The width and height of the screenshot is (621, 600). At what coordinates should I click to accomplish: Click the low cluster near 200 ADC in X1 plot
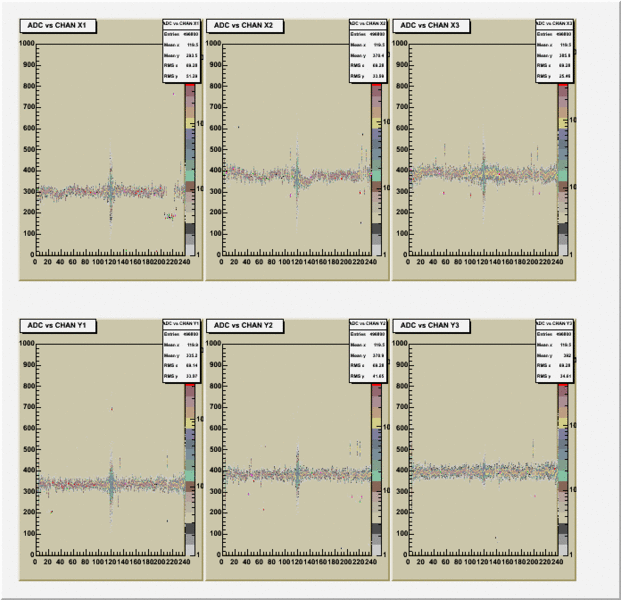coord(170,216)
